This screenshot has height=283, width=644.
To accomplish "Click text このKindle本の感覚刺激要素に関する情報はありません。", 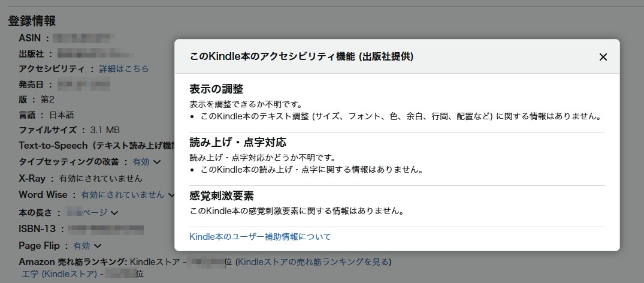I will 297,211.
